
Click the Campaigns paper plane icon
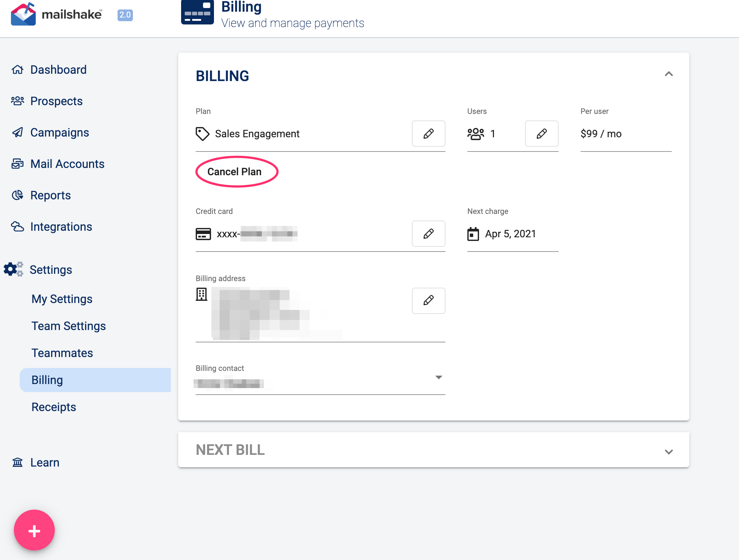[x=18, y=132]
